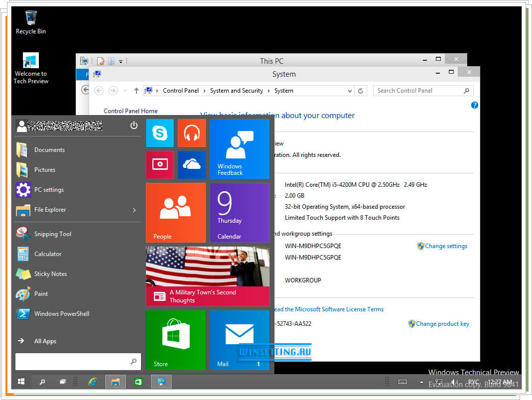Viewport: 532px width, 400px height.
Task: Launch Windows Feedback from its tile
Action: [x=240, y=149]
